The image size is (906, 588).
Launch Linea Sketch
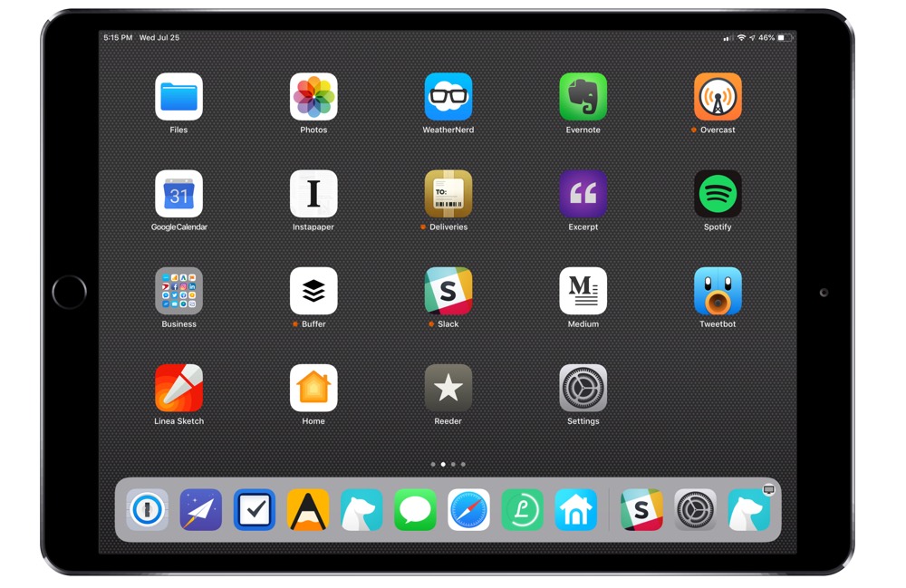pos(178,388)
